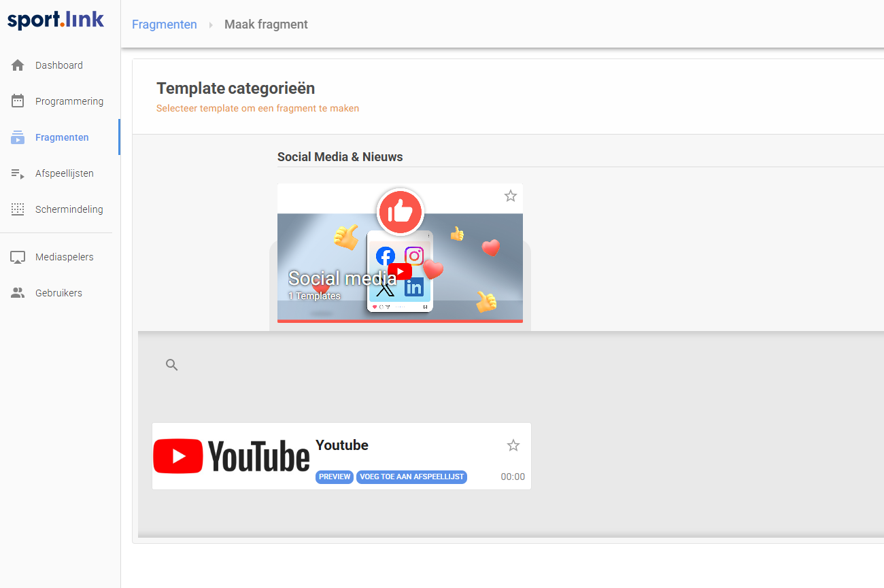Click the Youtube template title
884x588 pixels.
click(342, 445)
